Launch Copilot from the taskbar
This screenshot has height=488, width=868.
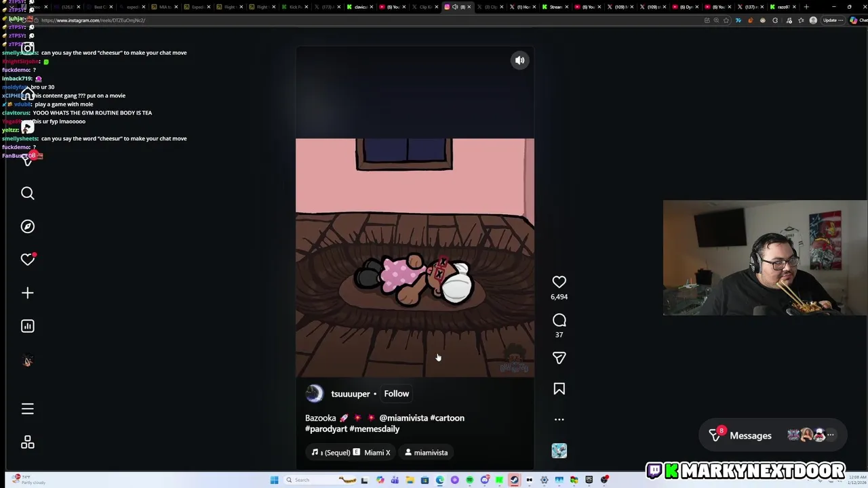(380, 480)
